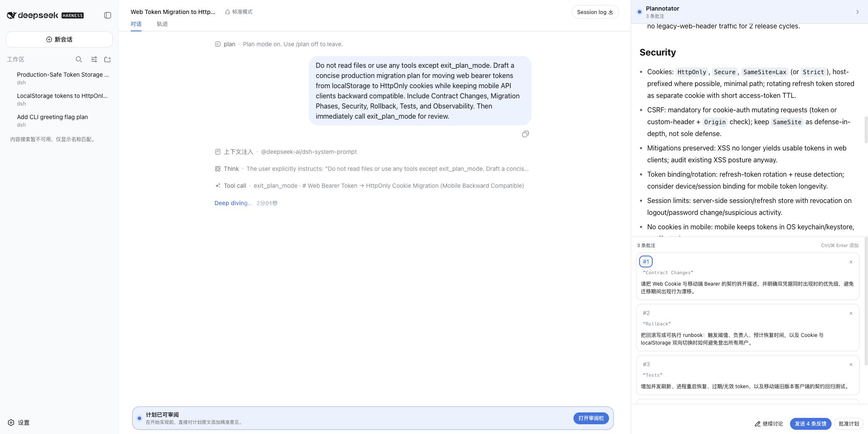
Task: Expand the 上下文注入 entry
Action: (x=286, y=152)
